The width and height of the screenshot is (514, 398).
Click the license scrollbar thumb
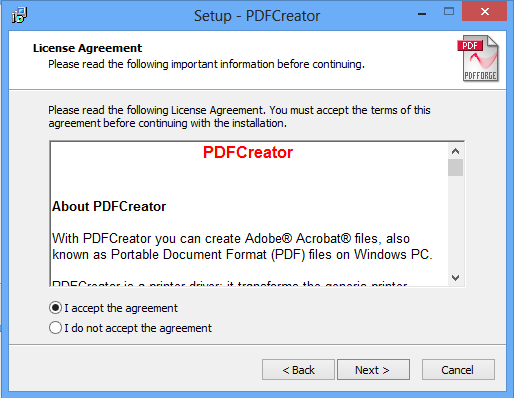click(x=455, y=167)
